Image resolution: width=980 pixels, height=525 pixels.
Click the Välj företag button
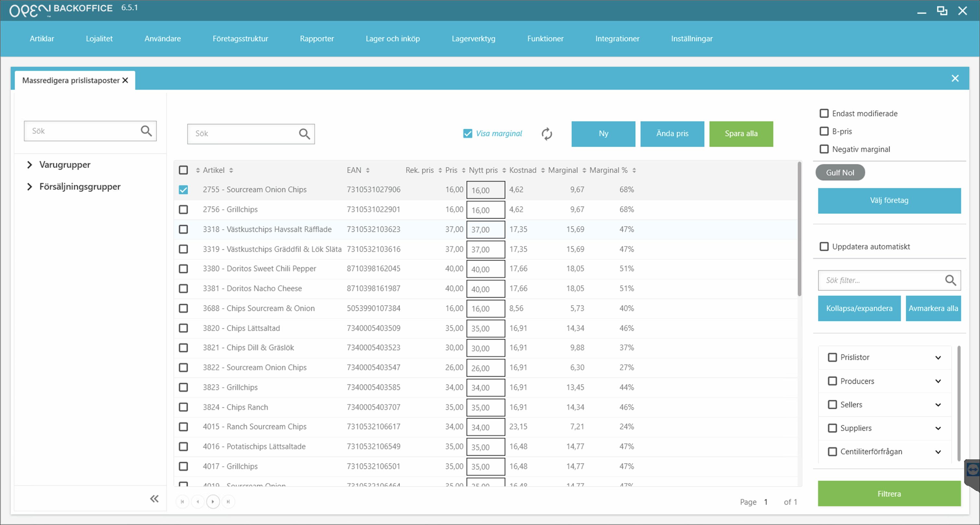(890, 201)
